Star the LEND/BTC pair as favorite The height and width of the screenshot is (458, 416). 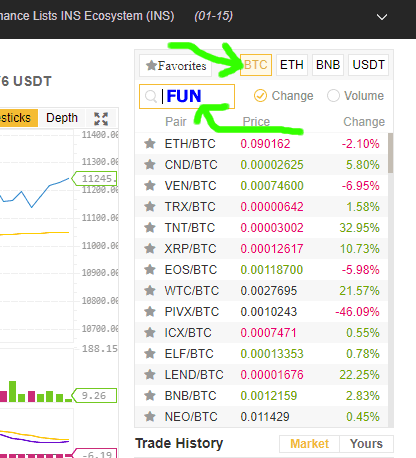150,375
